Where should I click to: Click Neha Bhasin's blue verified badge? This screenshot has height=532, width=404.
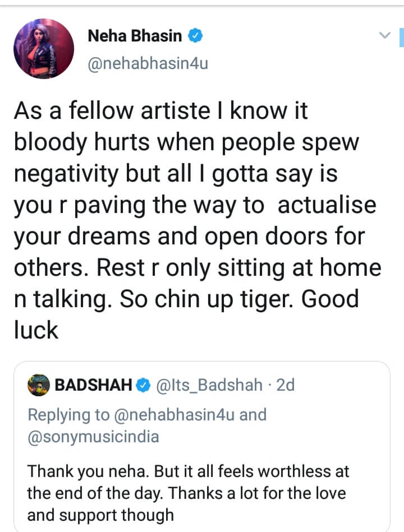point(195,36)
